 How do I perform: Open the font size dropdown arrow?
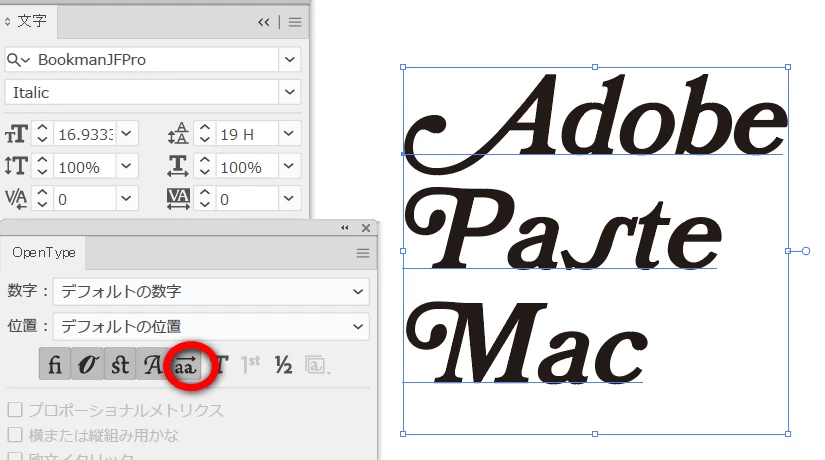coord(127,133)
